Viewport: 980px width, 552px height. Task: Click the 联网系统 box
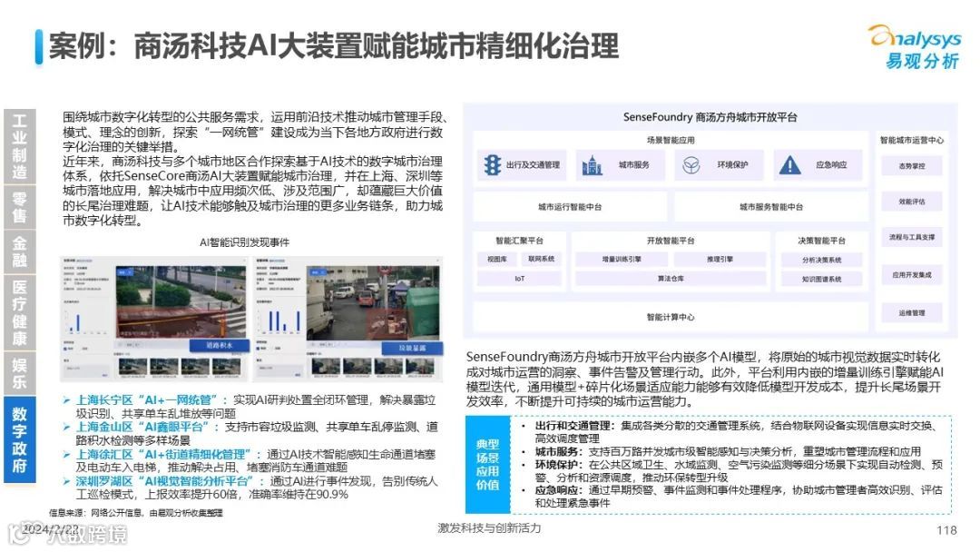[541, 259]
